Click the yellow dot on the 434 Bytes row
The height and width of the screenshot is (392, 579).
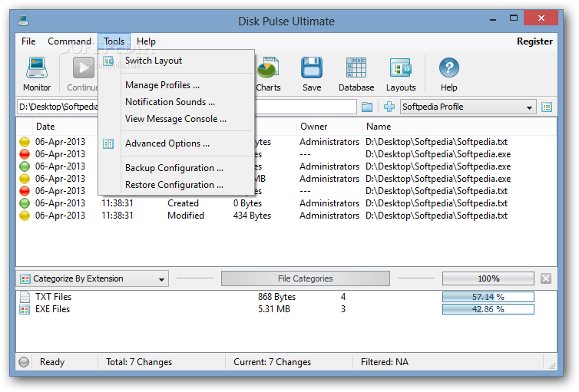point(25,216)
